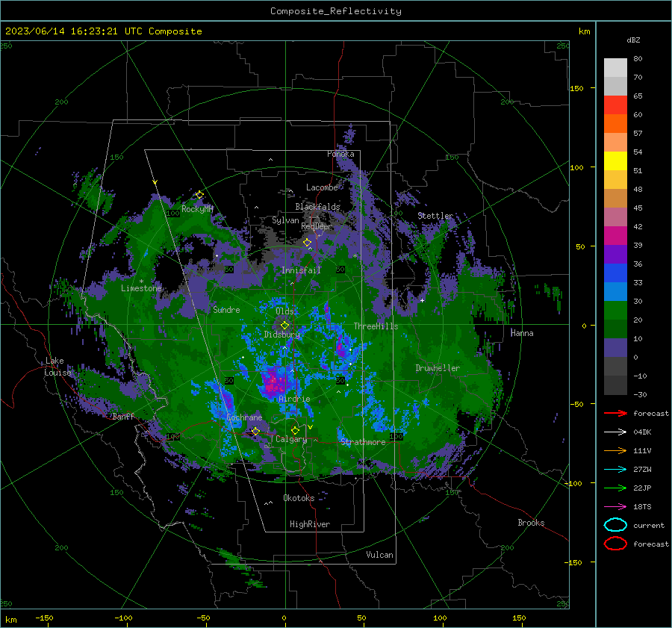The height and width of the screenshot is (628, 672).
Task: Click the yellow diamond marker beside RockyMH
Action: 199,195
